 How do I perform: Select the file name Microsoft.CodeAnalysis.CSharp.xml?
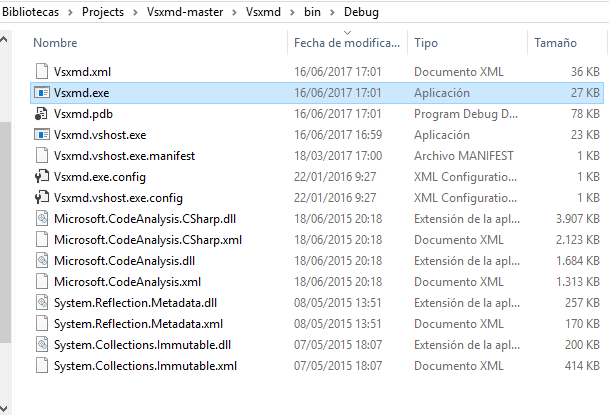(x=148, y=240)
